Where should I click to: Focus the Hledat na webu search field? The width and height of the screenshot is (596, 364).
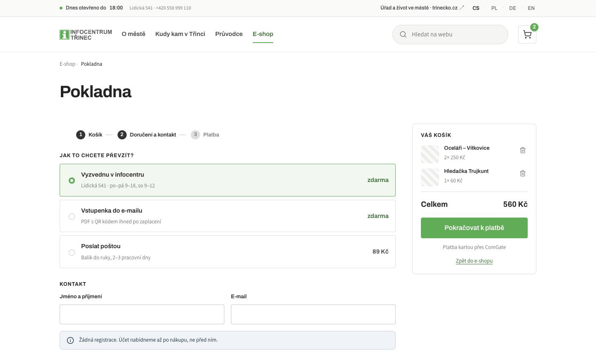[x=450, y=34]
